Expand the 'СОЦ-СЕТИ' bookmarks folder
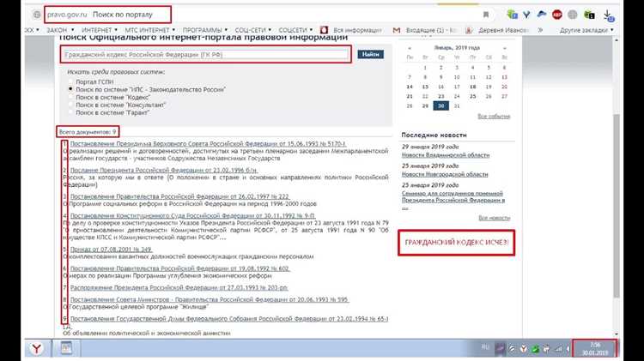This screenshot has width=644, height=361. (252, 28)
